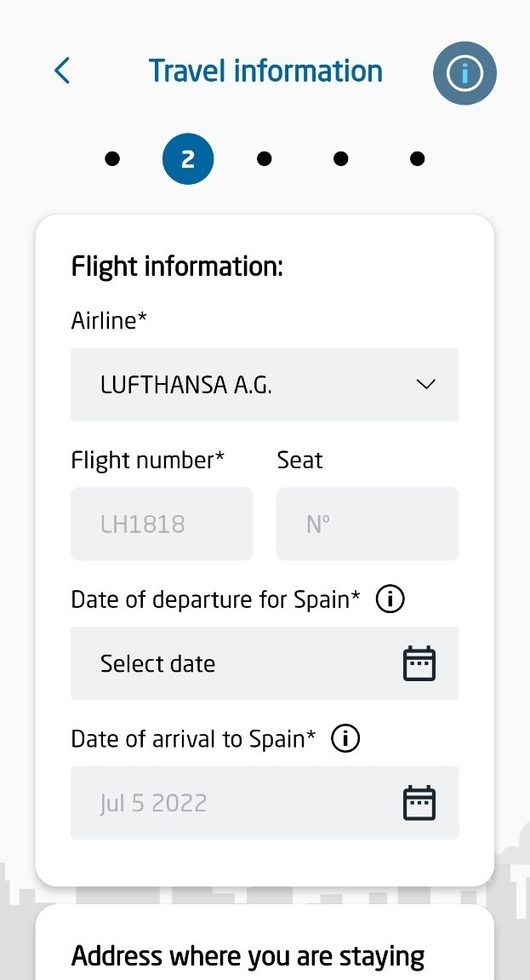530x980 pixels.
Task: Tap the info icon beside Date of arrival
Action: (x=345, y=739)
